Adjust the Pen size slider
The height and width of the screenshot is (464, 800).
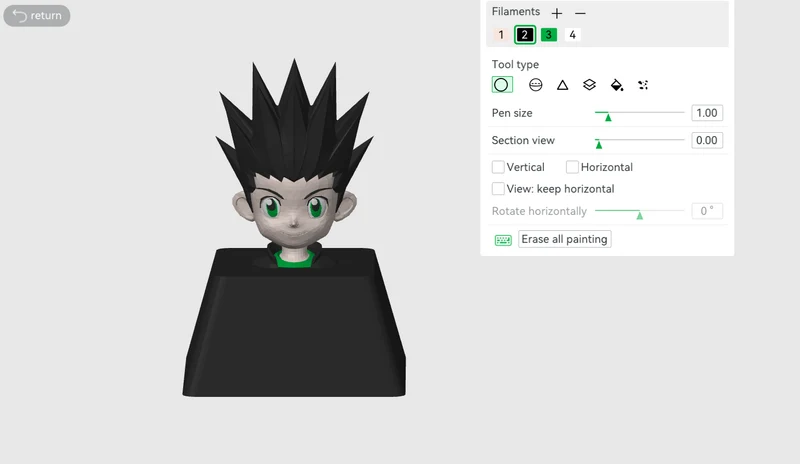coord(639,113)
